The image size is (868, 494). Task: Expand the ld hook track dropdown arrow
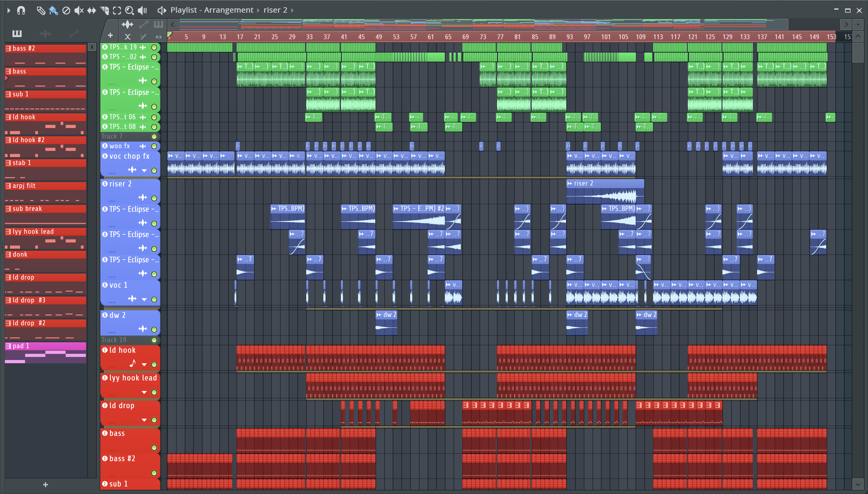tap(144, 365)
